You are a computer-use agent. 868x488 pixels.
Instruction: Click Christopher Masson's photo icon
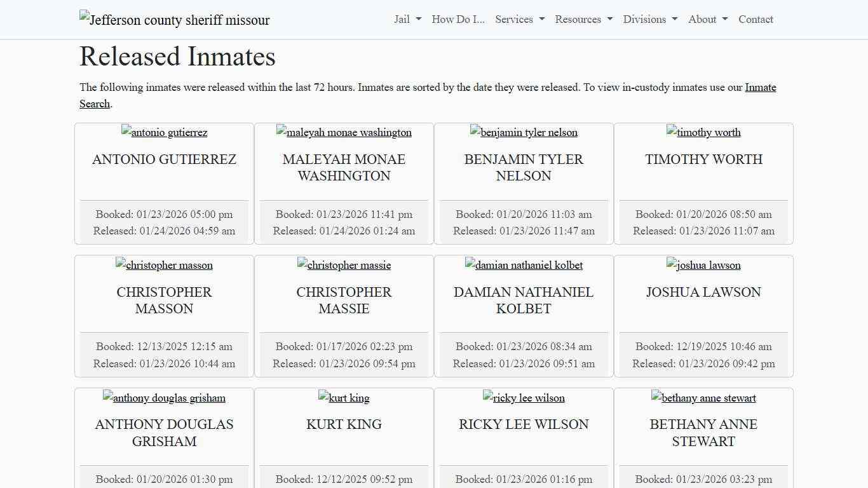164,265
